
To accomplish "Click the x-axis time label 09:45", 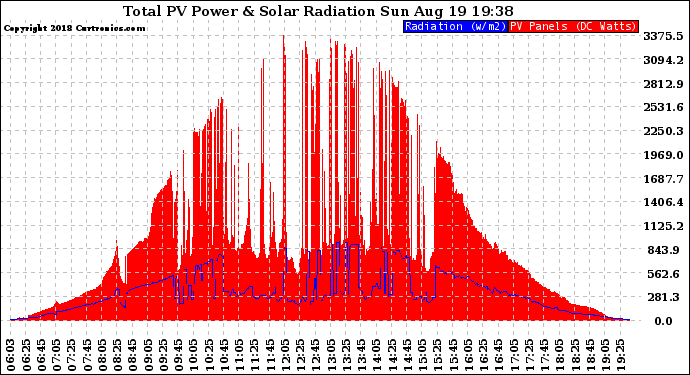I will [179, 355].
